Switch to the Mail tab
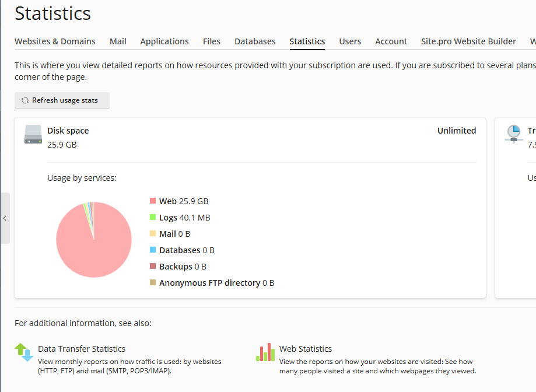 coord(118,41)
